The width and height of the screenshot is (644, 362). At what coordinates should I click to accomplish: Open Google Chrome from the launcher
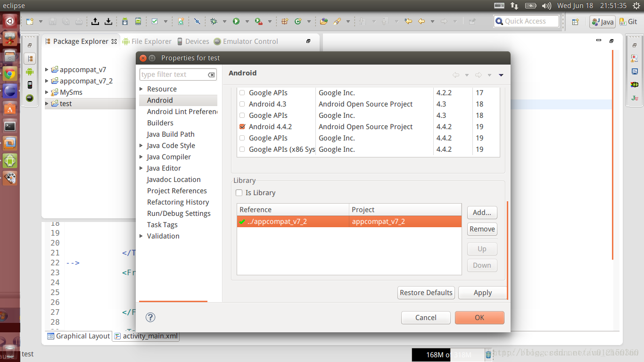10,74
